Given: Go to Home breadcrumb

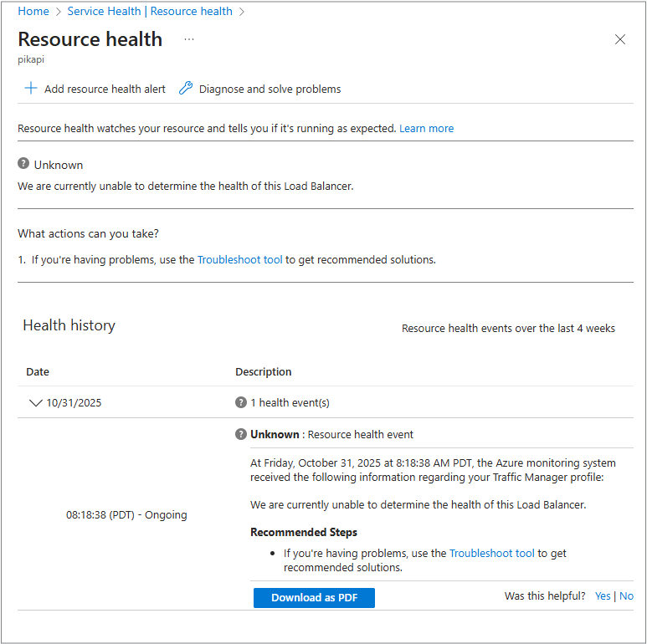Looking at the screenshot, I should [x=33, y=12].
